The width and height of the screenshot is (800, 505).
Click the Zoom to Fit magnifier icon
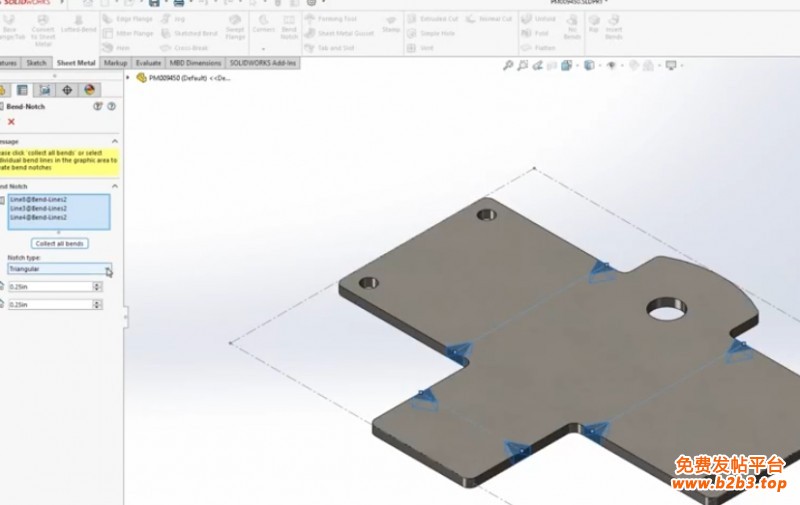508,65
